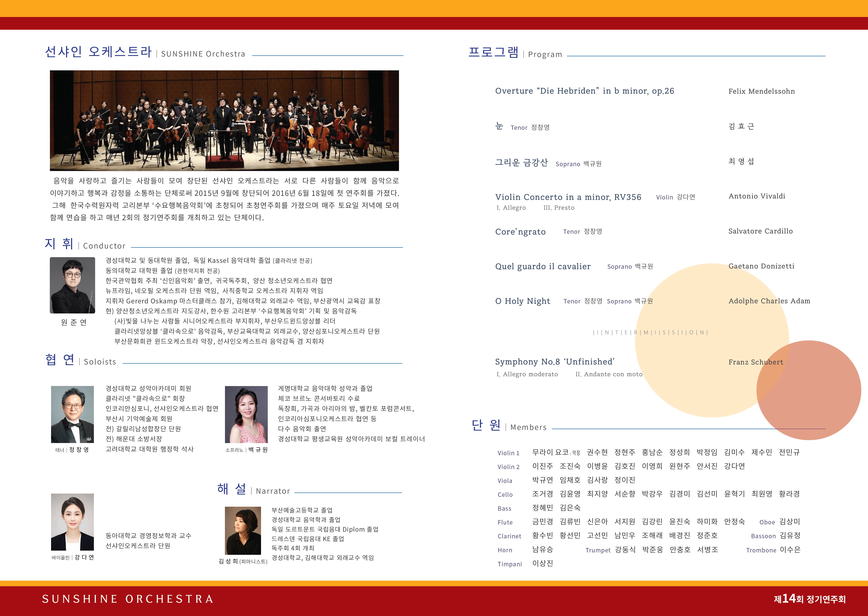
Task: Click the Violin Concerto RV356 entry
Action: [568, 197]
